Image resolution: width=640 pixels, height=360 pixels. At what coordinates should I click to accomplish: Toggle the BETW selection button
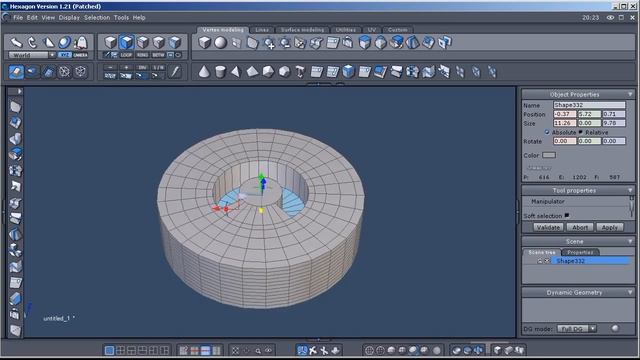click(158, 55)
